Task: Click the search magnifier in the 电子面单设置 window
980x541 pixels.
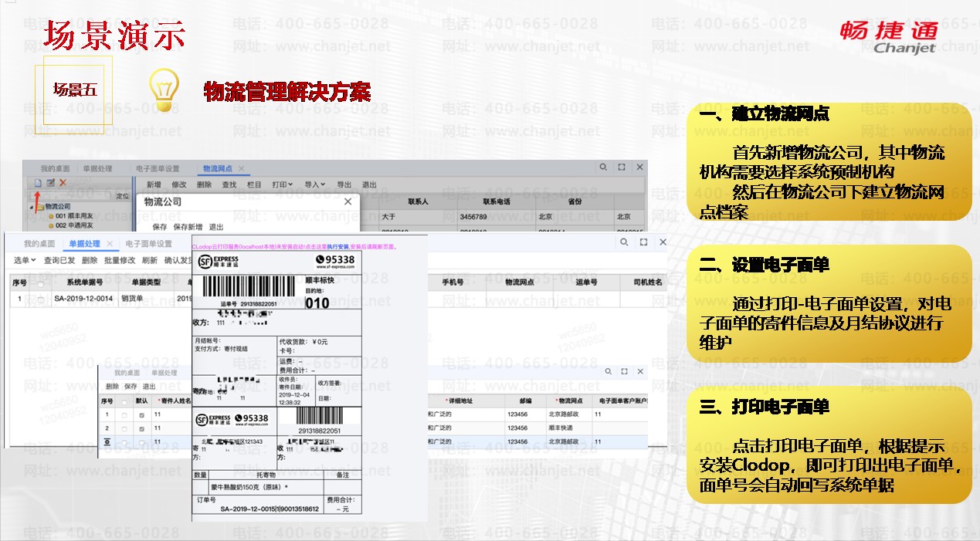Action: 609,372
